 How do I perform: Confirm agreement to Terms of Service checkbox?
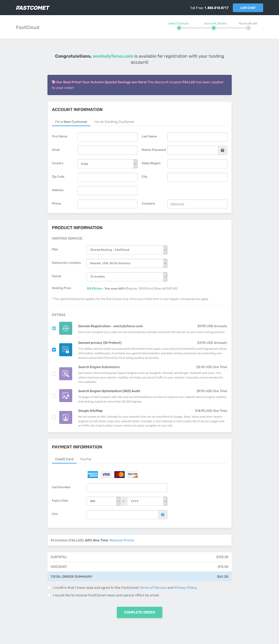click(49, 588)
